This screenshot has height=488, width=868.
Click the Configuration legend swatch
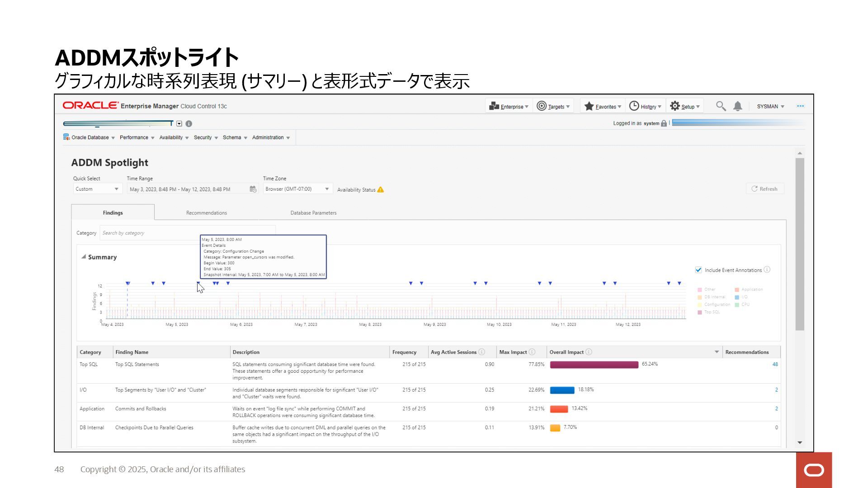click(700, 305)
